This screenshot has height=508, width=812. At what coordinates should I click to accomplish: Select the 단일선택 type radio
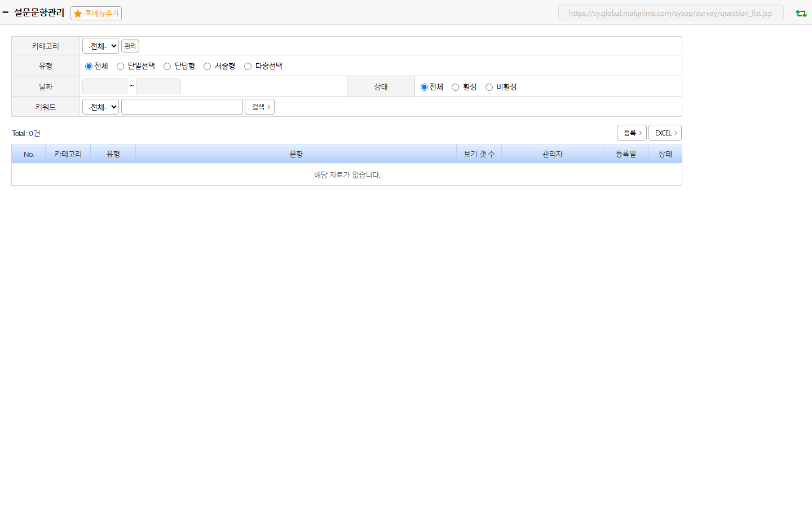[120, 66]
